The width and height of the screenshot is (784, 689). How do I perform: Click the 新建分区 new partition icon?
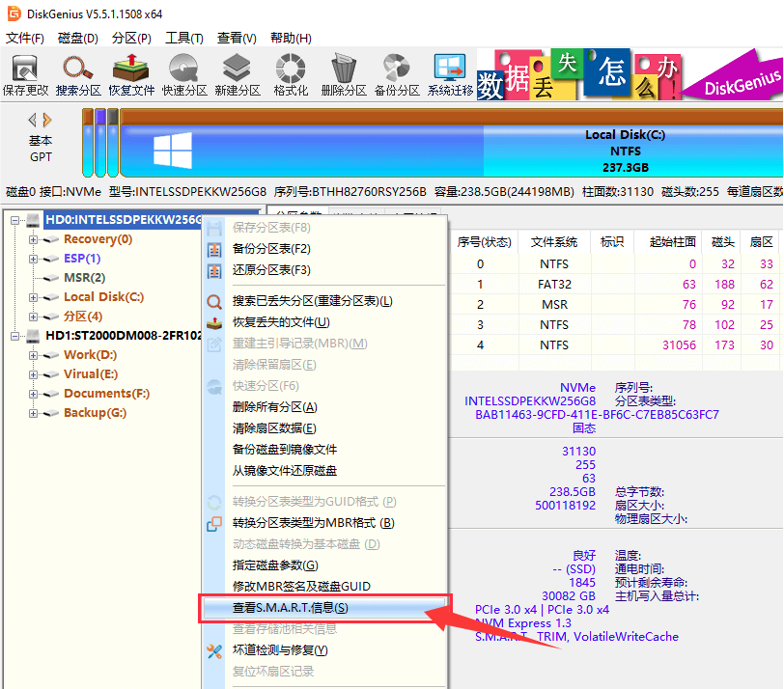[238, 74]
